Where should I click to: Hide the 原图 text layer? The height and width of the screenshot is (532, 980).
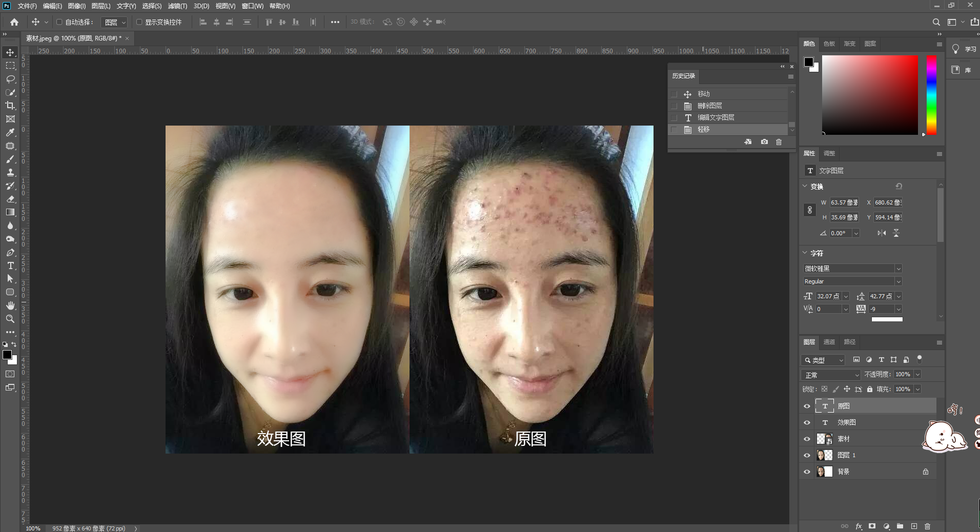(807, 406)
